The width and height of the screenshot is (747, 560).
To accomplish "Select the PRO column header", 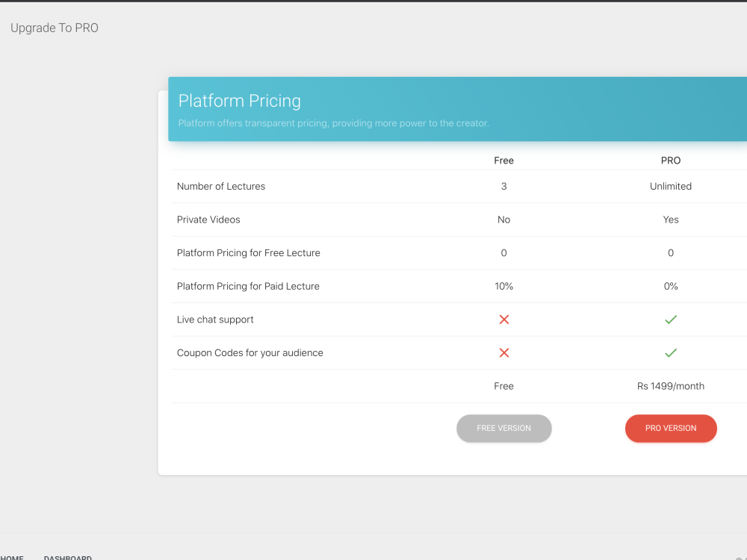I will pos(671,160).
